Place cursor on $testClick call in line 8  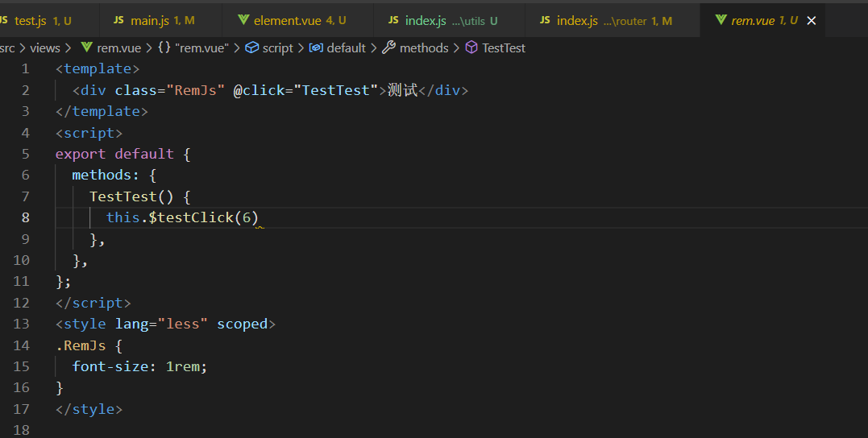tap(191, 217)
